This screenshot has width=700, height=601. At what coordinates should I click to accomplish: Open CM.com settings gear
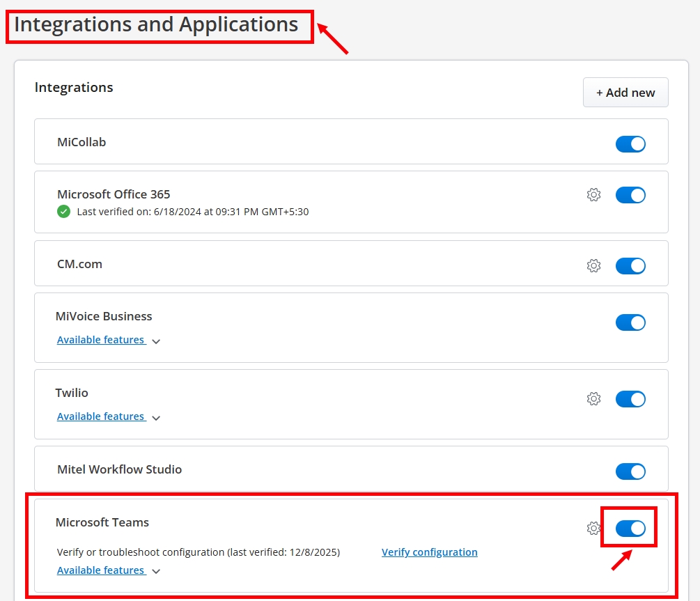593,265
